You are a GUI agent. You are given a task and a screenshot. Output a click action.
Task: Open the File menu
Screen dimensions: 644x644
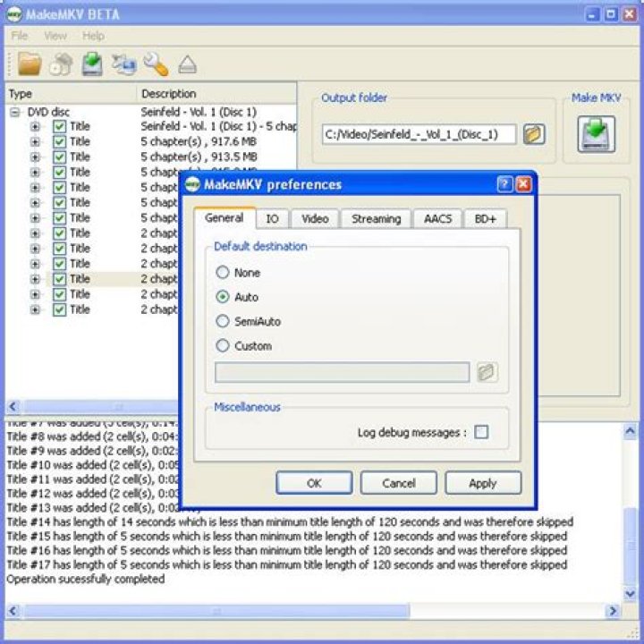pyautogui.click(x=20, y=36)
